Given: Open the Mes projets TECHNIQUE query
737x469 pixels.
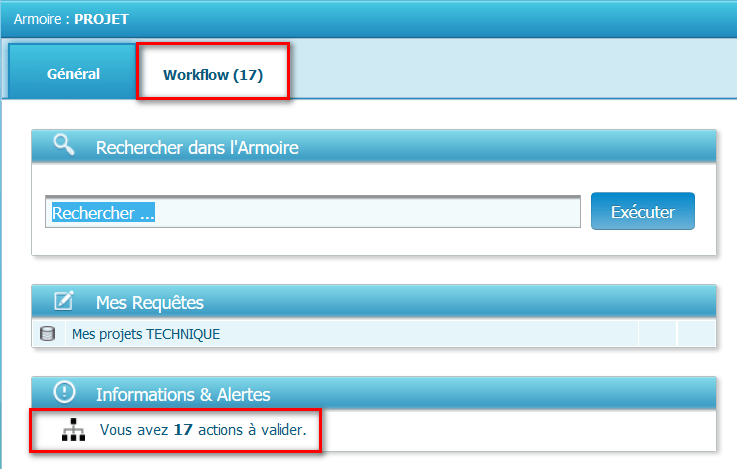Looking at the screenshot, I should [145, 334].
